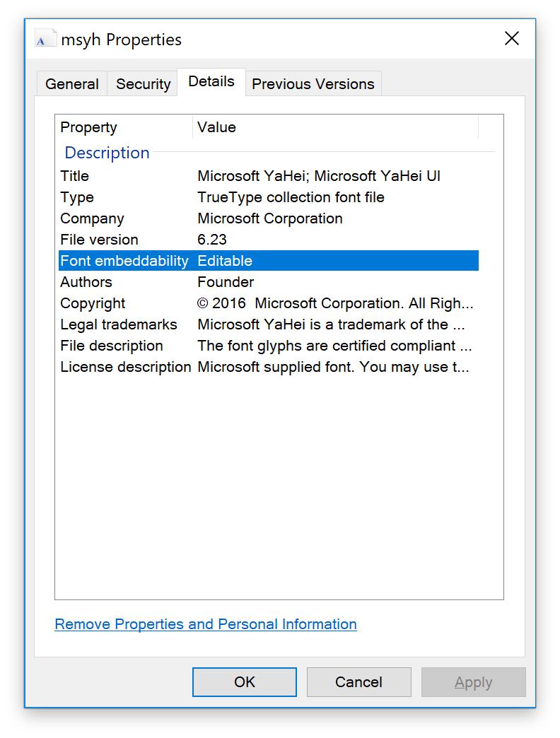Open the Security tab
Screen dimensions: 560x738
click(x=143, y=84)
